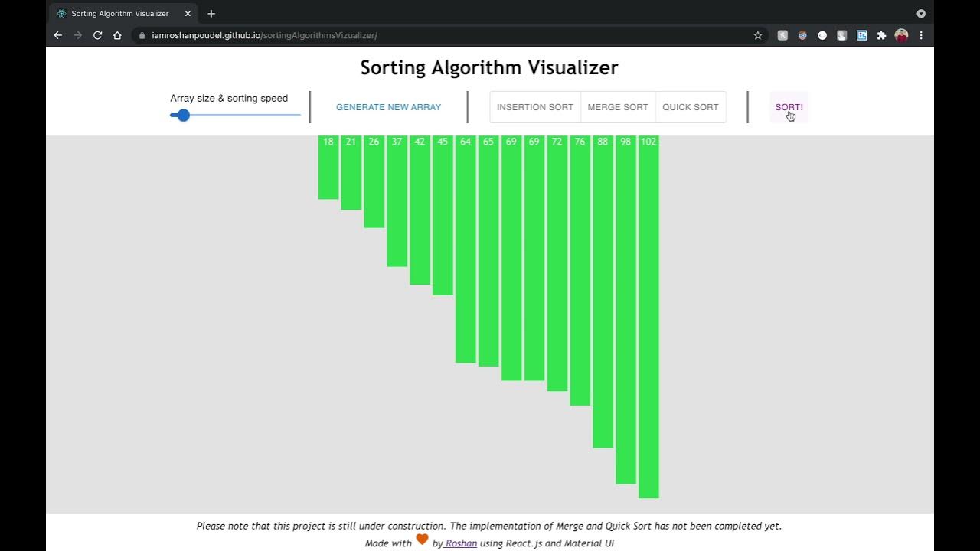Click the browser back arrow
The image size is (980, 551).
pyautogui.click(x=57, y=35)
